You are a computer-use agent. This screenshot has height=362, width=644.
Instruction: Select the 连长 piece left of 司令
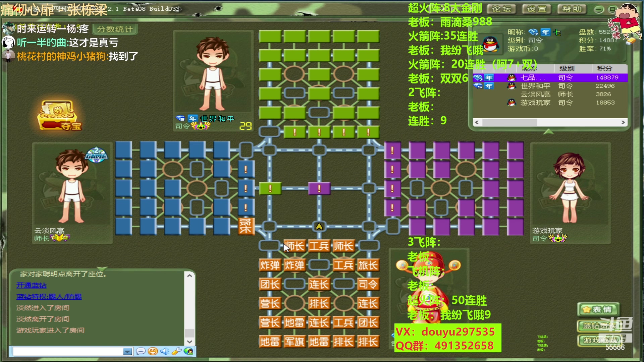pyautogui.click(x=319, y=284)
